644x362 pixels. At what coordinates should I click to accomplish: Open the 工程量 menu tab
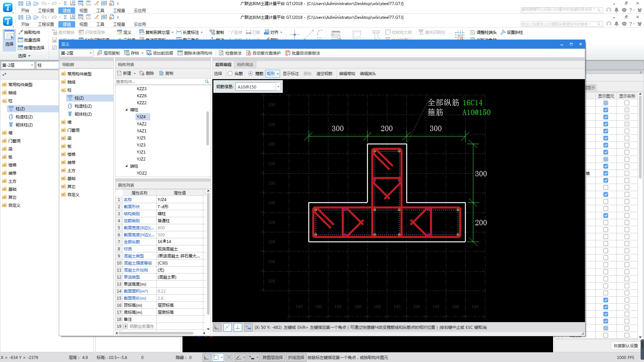click(119, 24)
